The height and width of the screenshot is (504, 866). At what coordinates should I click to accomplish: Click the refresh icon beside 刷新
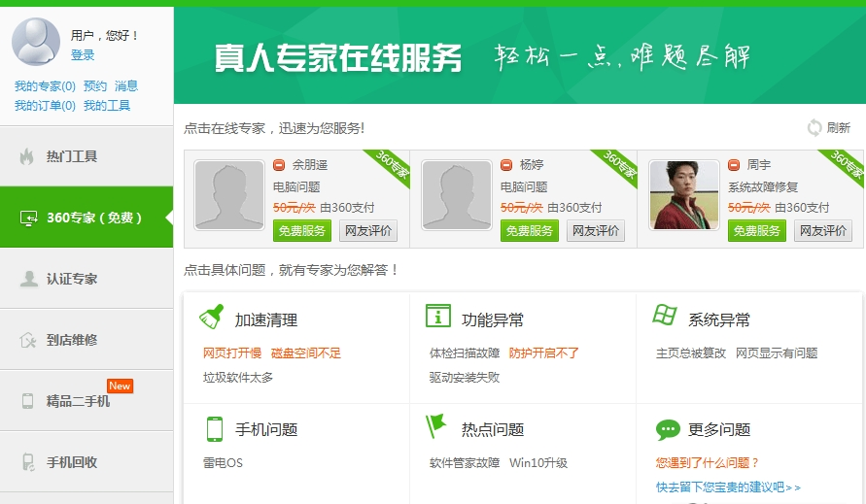(814, 128)
